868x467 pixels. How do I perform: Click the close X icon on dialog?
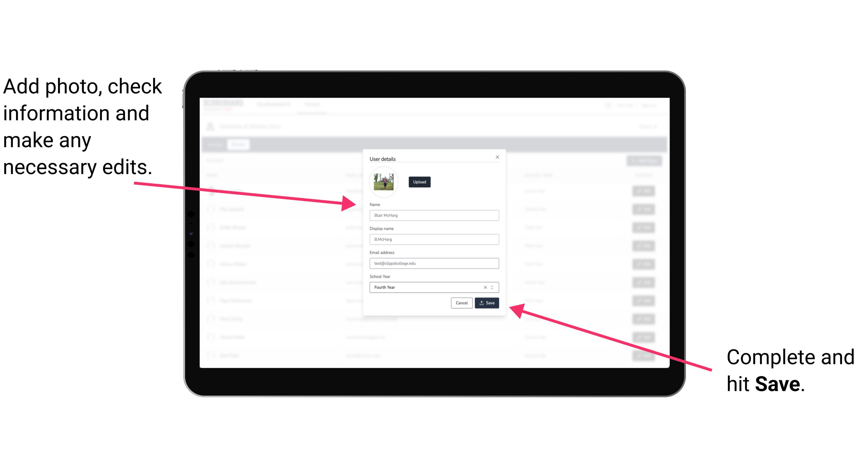pyautogui.click(x=498, y=157)
